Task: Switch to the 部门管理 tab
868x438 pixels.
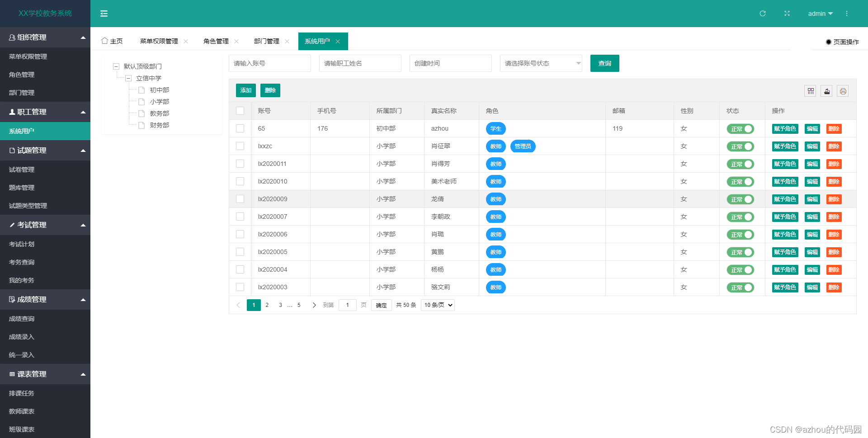Action: (x=267, y=41)
